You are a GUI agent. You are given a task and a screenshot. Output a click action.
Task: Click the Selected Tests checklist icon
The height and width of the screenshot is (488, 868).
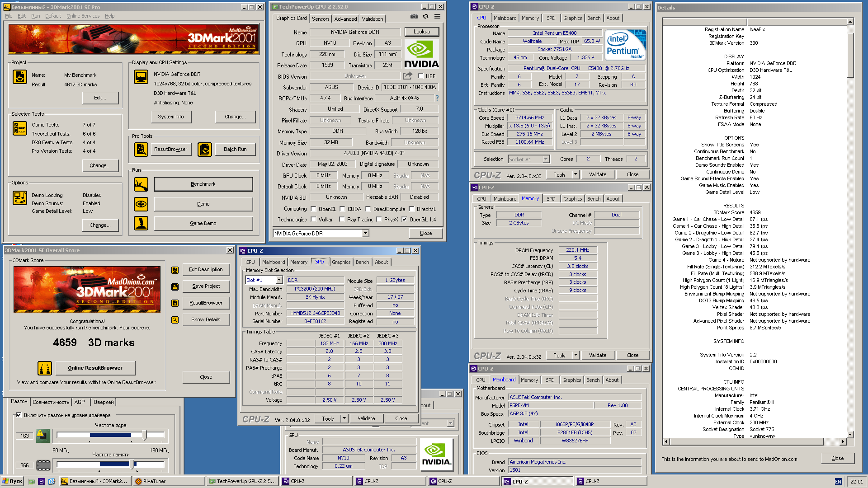coord(20,128)
